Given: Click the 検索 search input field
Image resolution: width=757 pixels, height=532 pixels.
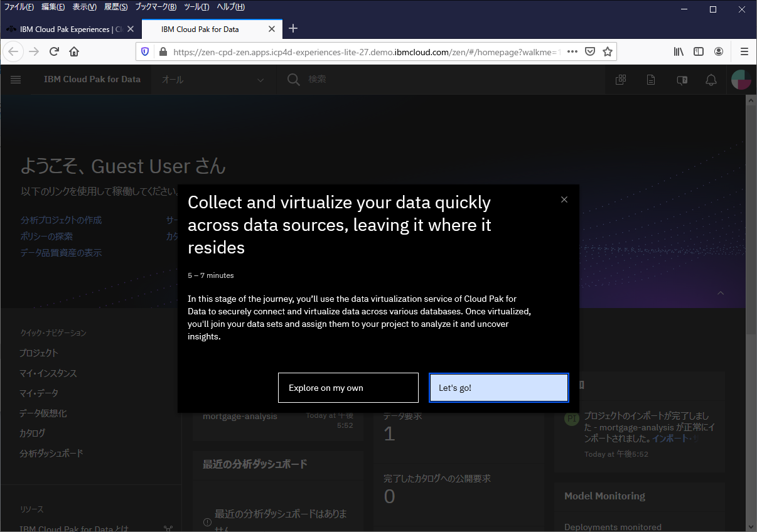Looking at the screenshot, I should point(439,80).
